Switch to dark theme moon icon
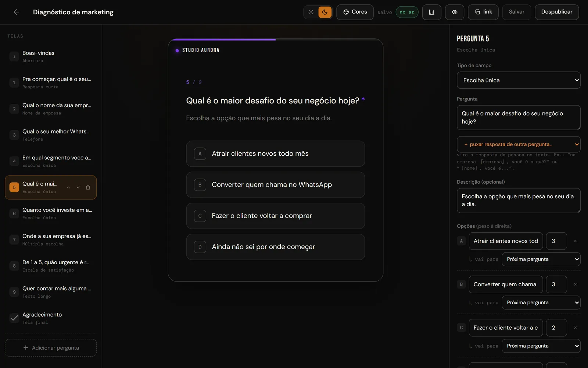The image size is (588, 368). 325,12
